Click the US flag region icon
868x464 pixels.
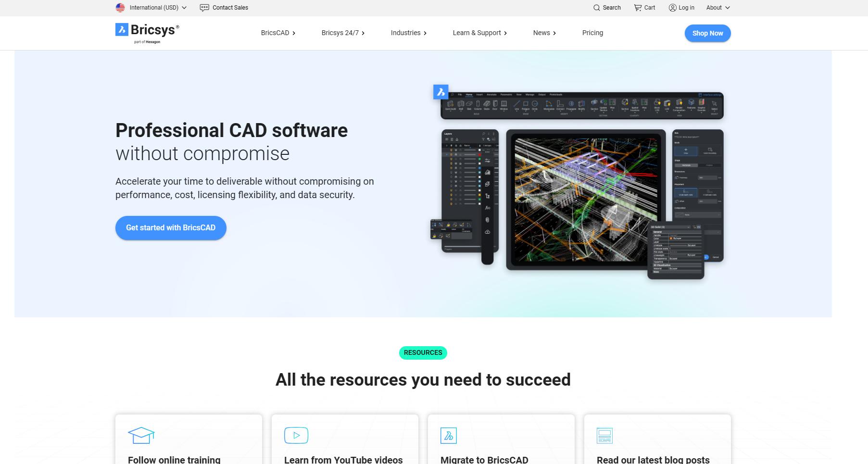[x=120, y=8]
